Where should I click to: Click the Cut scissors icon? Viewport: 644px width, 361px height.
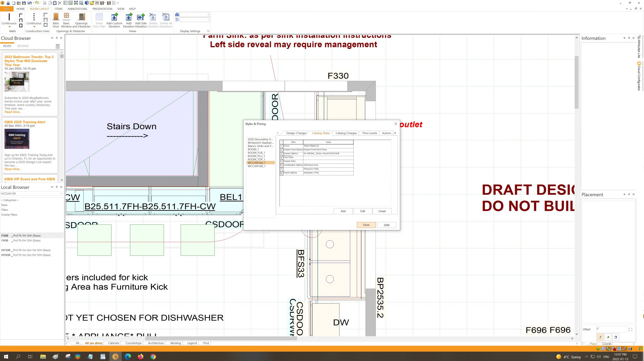(x=45, y=3)
